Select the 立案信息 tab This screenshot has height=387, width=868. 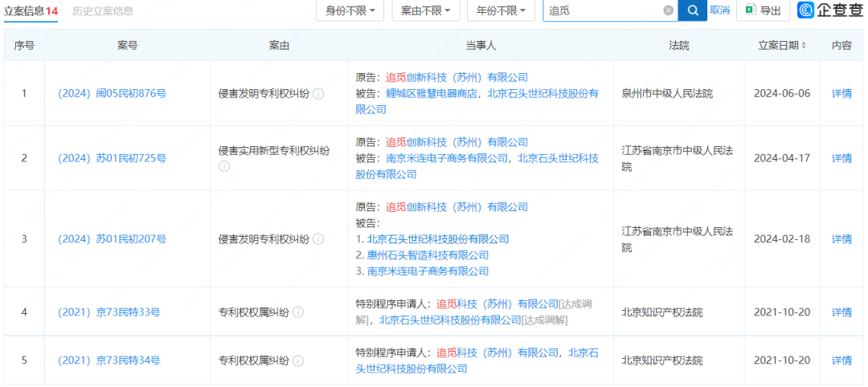click(31, 11)
